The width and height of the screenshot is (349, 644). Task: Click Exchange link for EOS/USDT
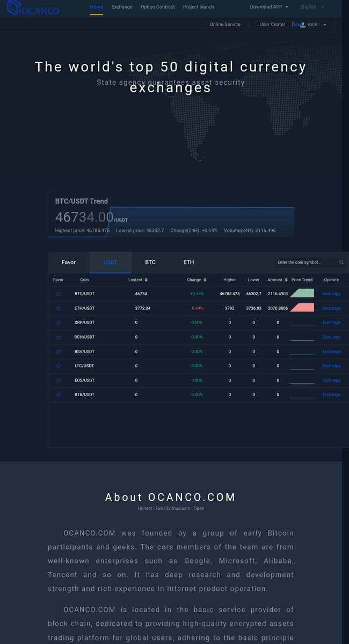(331, 380)
